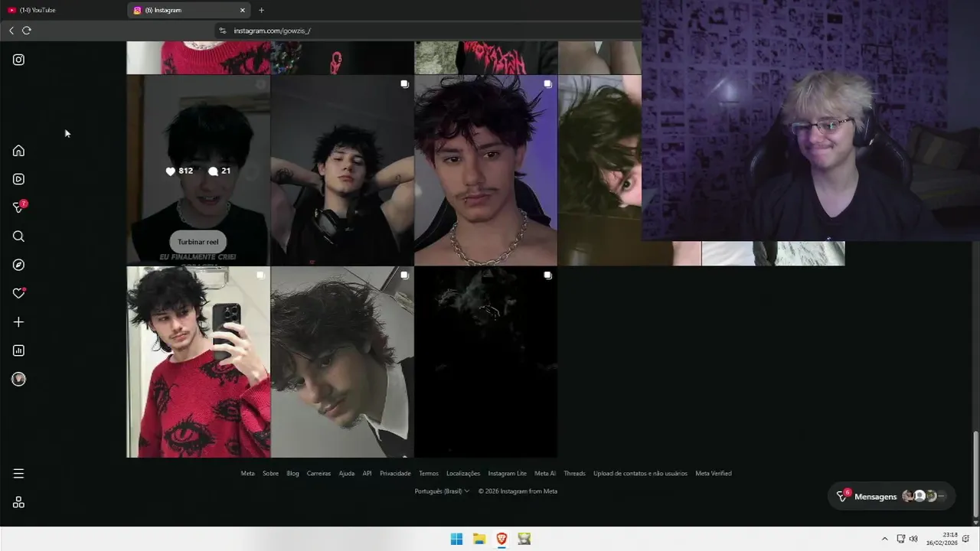The height and width of the screenshot is (551, 980).
Task: Open Windows Start menu
Action: (x=456, y=539)
